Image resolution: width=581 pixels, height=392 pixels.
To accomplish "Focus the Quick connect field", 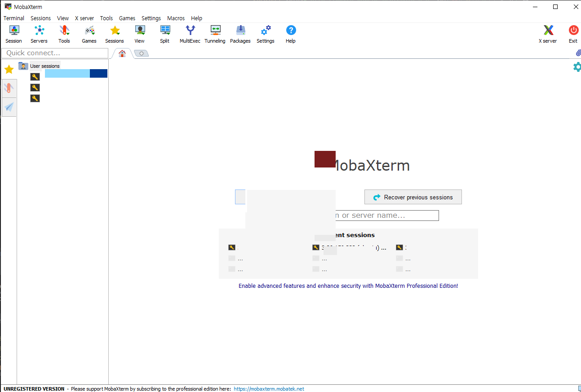I will point(55,53).
